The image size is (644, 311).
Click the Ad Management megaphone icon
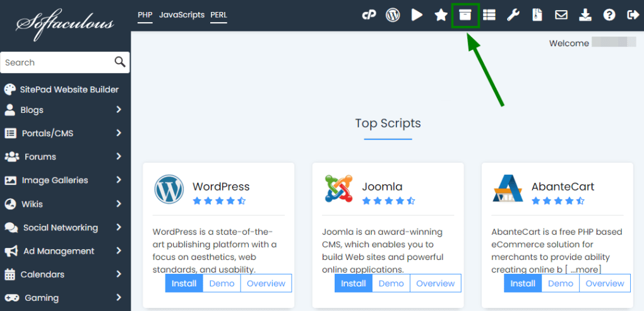click(x=11, y=250)
